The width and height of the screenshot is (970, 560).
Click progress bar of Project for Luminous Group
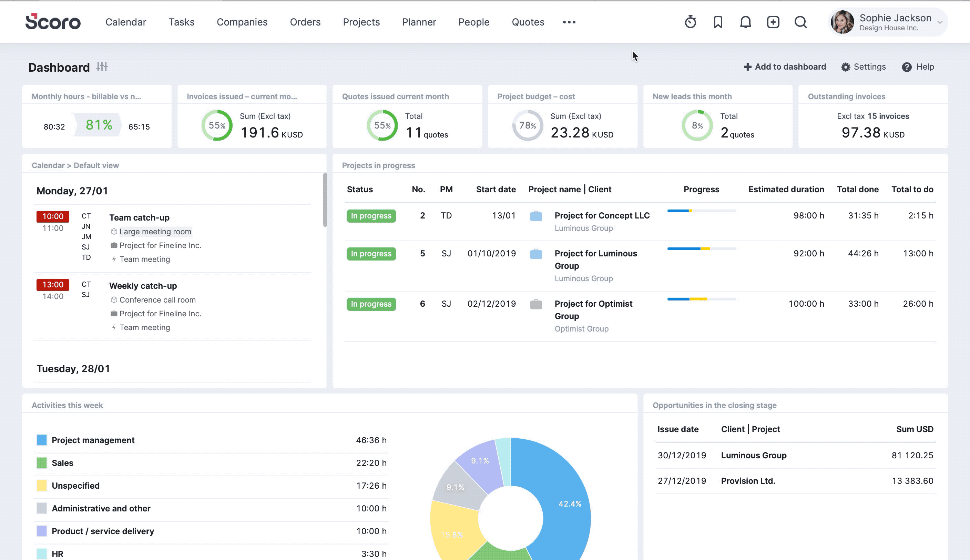(x=702, y=249)
